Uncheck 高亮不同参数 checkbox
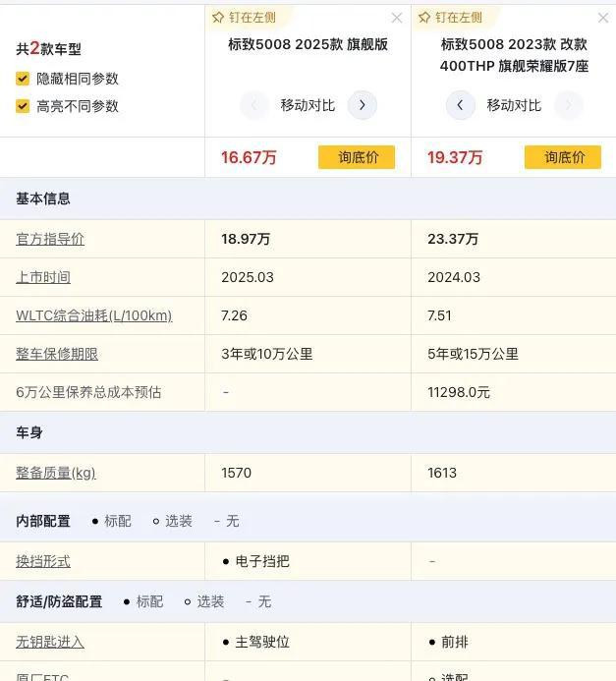The width and height of the screenshot is (616, 681). click(x=23, y=106)
